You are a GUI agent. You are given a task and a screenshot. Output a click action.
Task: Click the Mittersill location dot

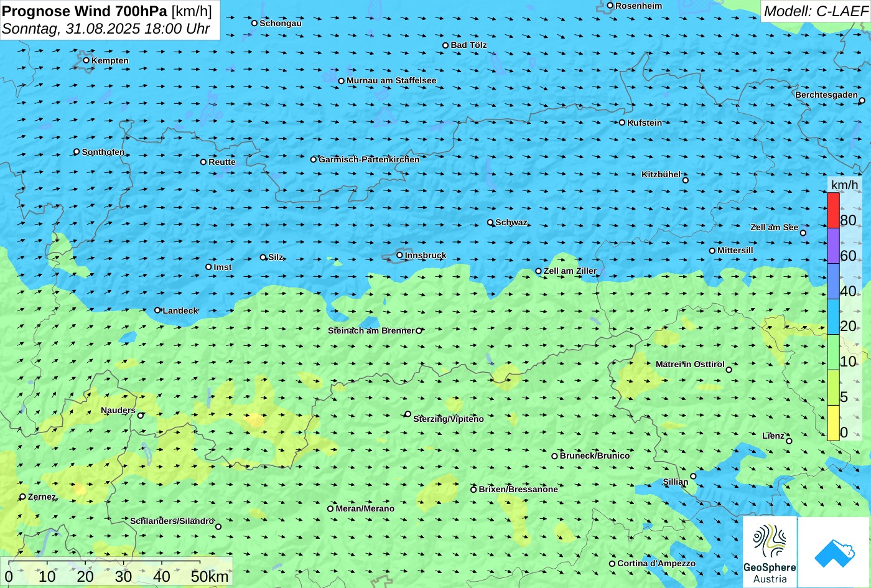tap(712, 251)
